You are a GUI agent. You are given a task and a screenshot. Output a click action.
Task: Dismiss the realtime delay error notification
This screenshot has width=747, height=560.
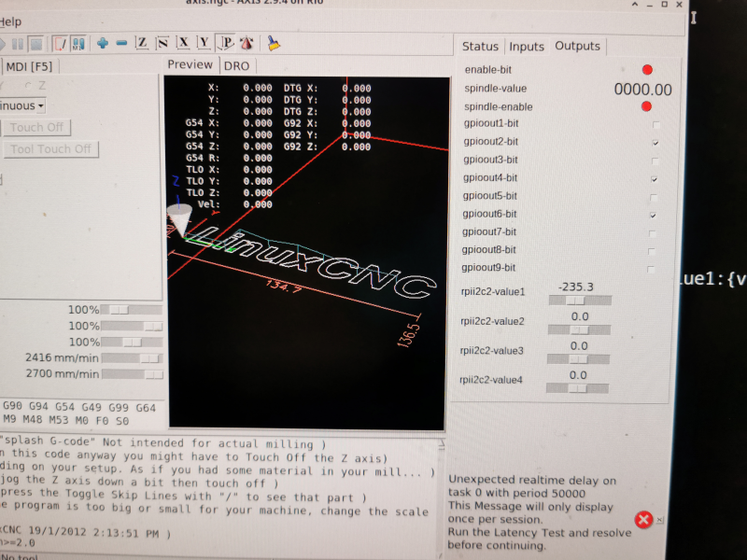[x=643, y=519]
